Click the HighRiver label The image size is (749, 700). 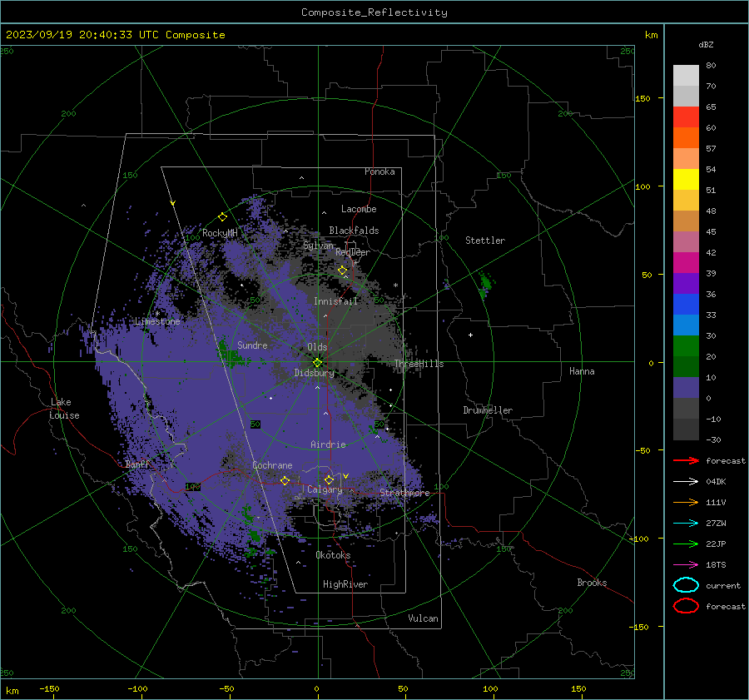click(345, 584)
